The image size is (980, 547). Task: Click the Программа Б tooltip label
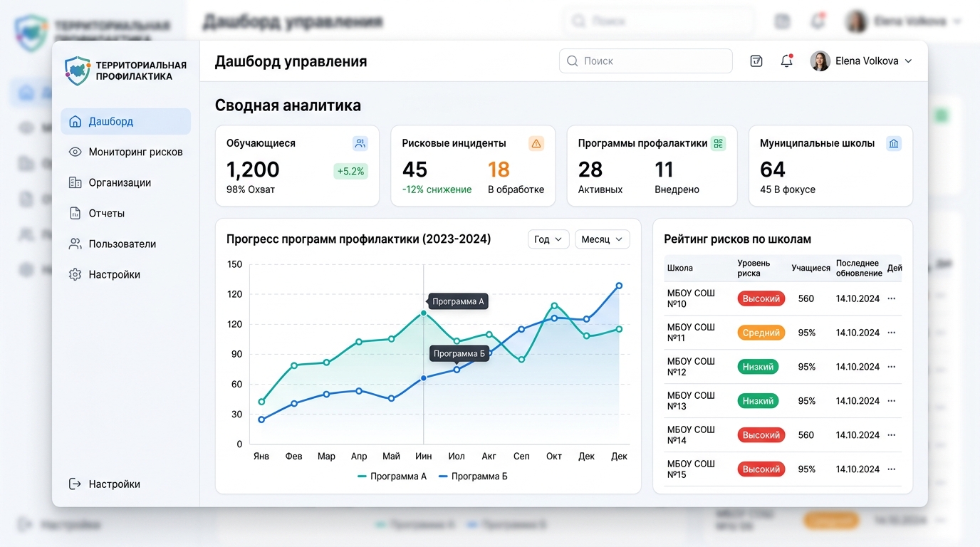(x=459, y=353)
